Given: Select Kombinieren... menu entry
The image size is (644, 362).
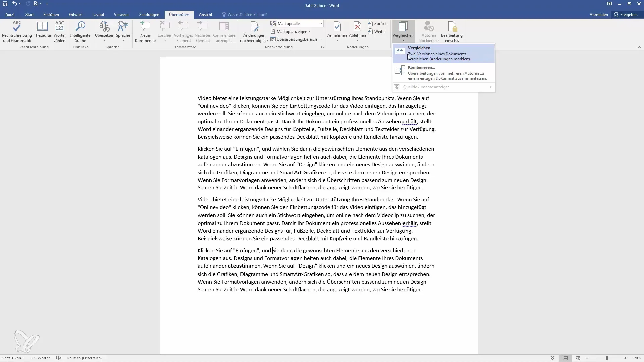Looking at the screenshot, I should (x=443, y=73).
